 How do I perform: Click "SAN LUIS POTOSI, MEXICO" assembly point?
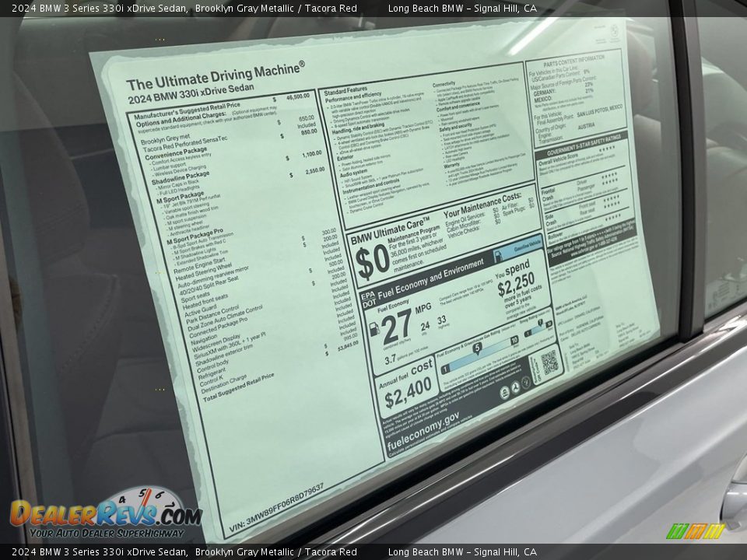point(600,111)
